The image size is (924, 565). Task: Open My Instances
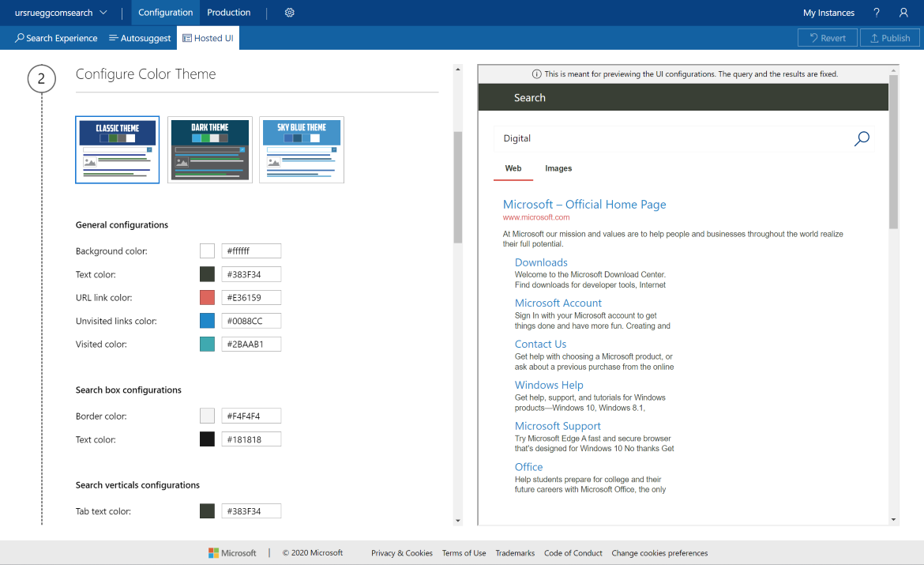(x=828, y=13)
